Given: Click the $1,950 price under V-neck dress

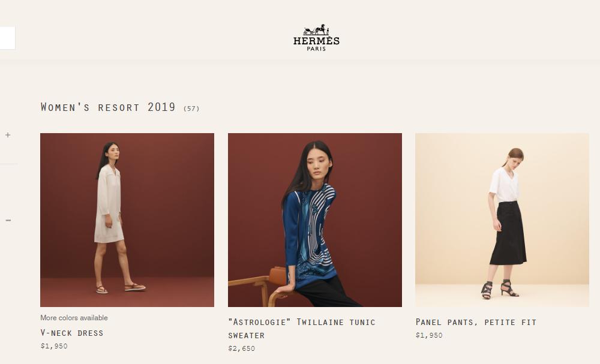Looking at the screenshot, I should [54, 346].
